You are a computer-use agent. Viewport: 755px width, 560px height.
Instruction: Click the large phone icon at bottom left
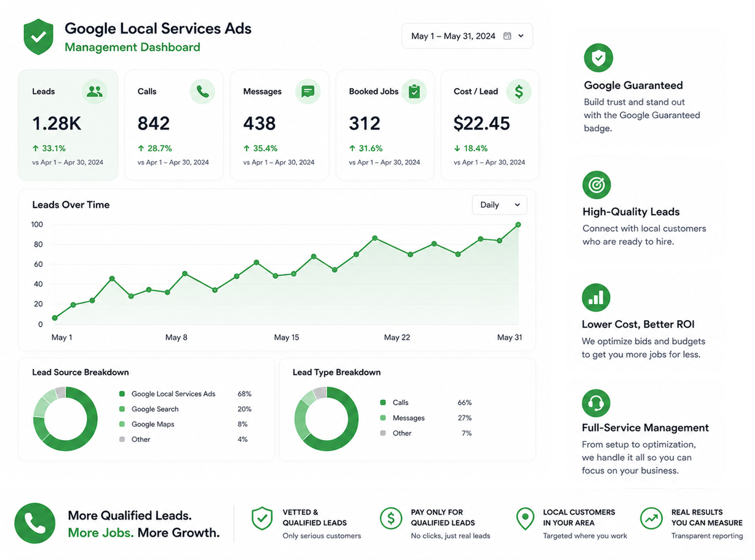35,523
